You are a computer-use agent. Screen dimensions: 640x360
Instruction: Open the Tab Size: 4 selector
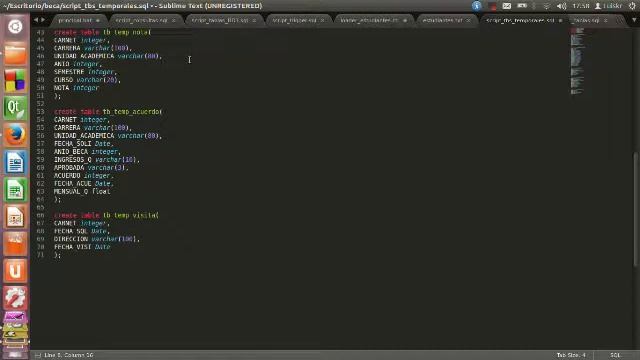571,355
